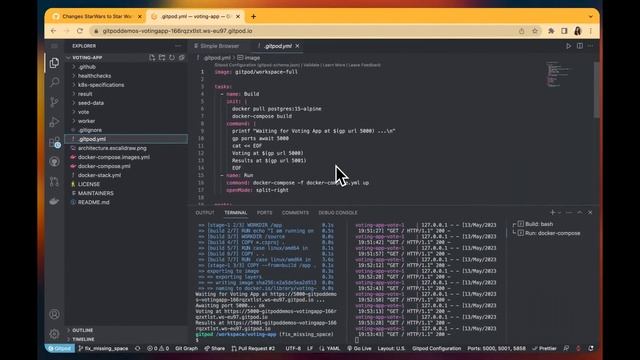Open the Explorer more actions ellipsis
Screen dimensions: 640x360
tap(178, 46)
